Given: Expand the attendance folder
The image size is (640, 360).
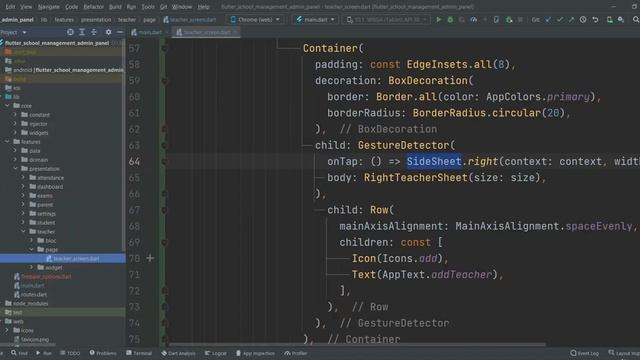Looking at the screenshot, I should coord(23,178).
